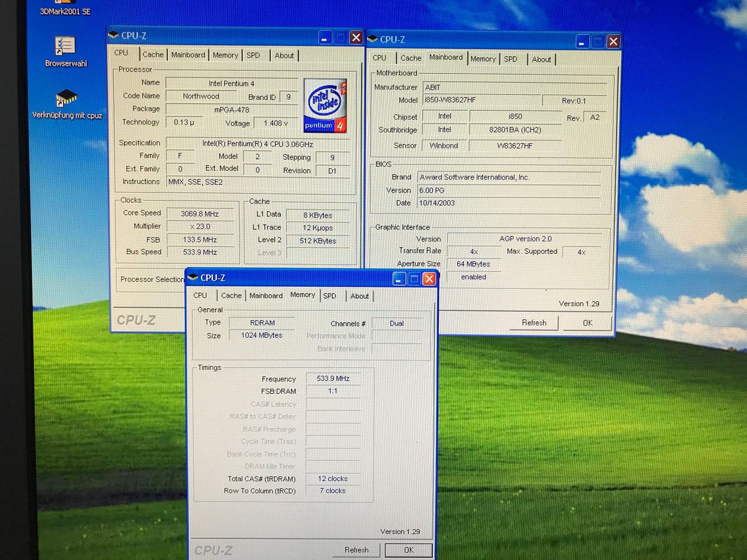Open the 3DMark2001 SE desktop shortcut

click(65, 8)
